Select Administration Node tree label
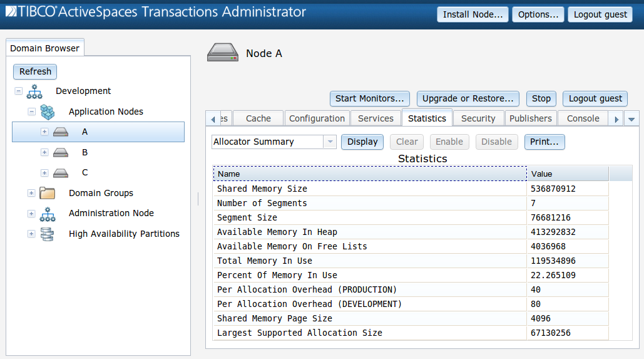This screenshot has height=359, width=644. click(111, 214)
